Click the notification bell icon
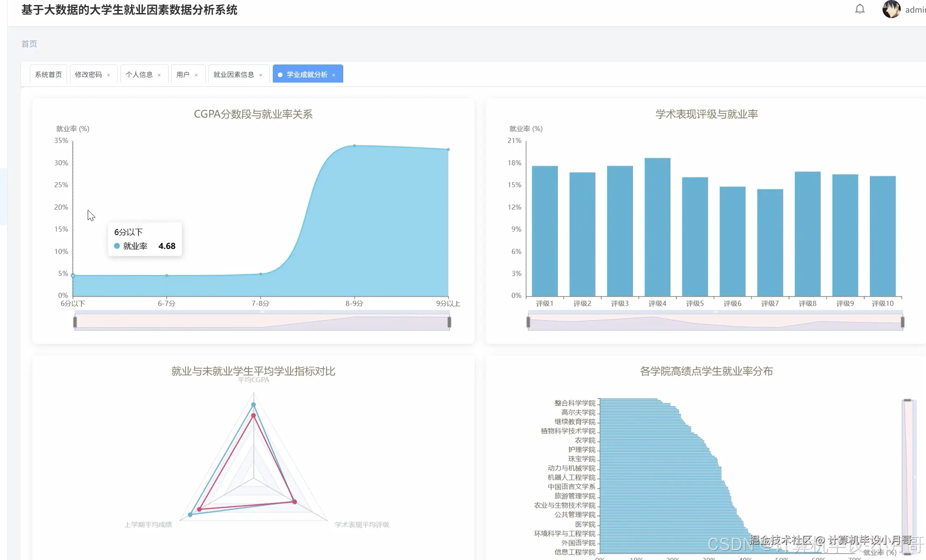This screenshot has height=560, width=926. (859, 9)
